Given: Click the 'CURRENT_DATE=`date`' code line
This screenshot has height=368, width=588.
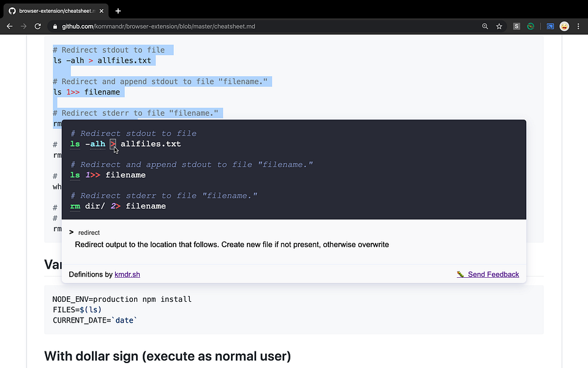Looking at the screenshot, I should click(x=95, y=320).
